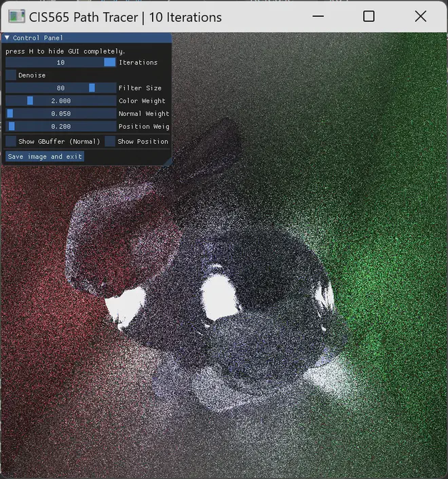Toggle the Show Position checkbox

coord(110,141)
